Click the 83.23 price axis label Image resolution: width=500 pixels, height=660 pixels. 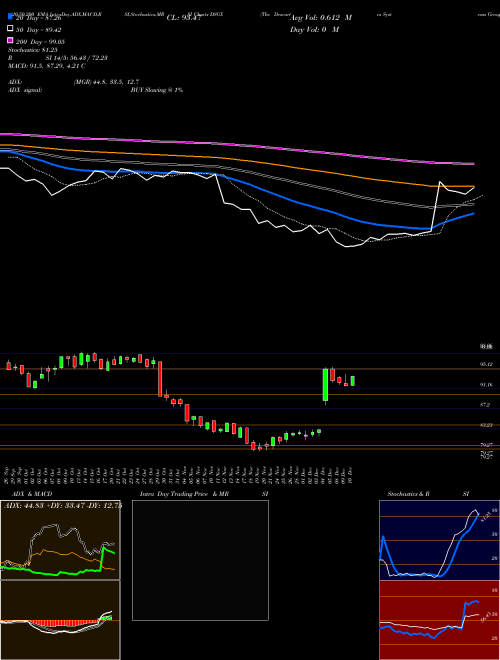coord(486,425)
